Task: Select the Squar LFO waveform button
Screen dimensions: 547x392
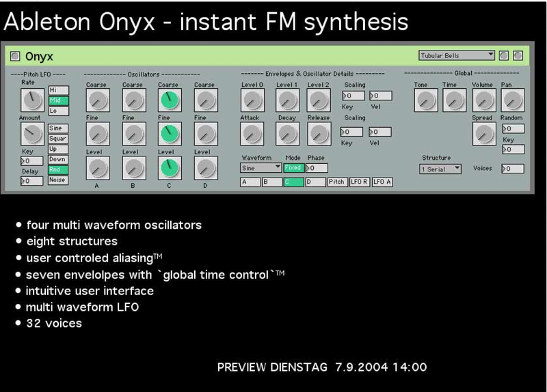Action: 57,138
